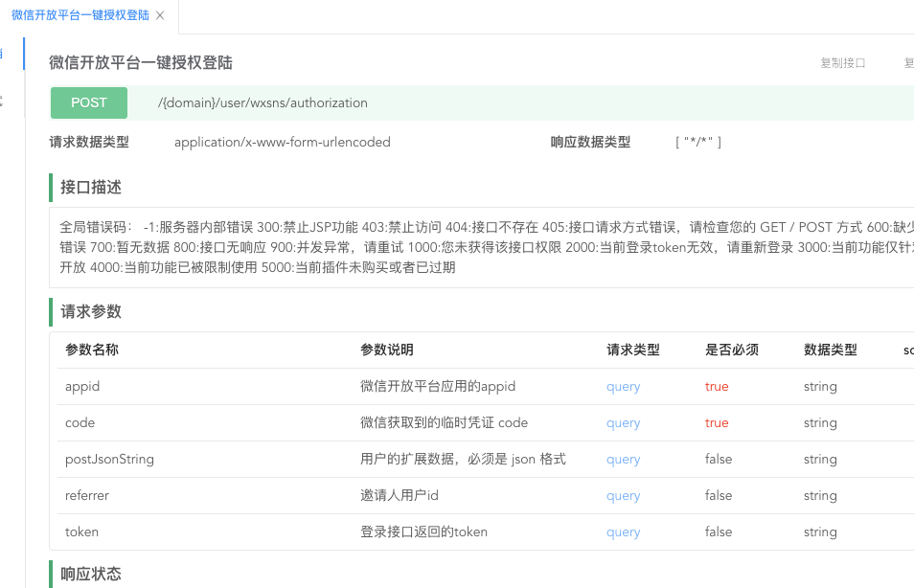Image resolution: width=914 pixels, height=588 pixels.
Task: Click description 微信获取到的临时凭证 code
Action: [x=445, y=422]
